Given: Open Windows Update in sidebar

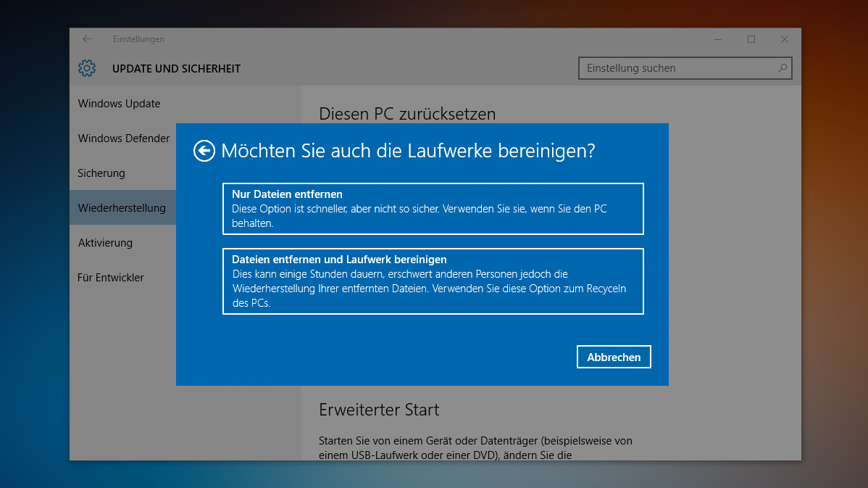Looking at the screenshot, I should point(119,104).
